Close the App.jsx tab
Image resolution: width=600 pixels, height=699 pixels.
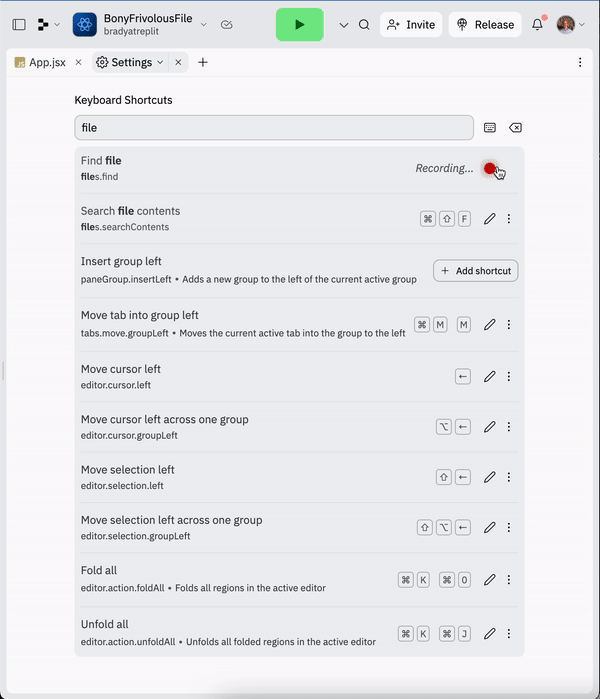[x=78, y=62]
